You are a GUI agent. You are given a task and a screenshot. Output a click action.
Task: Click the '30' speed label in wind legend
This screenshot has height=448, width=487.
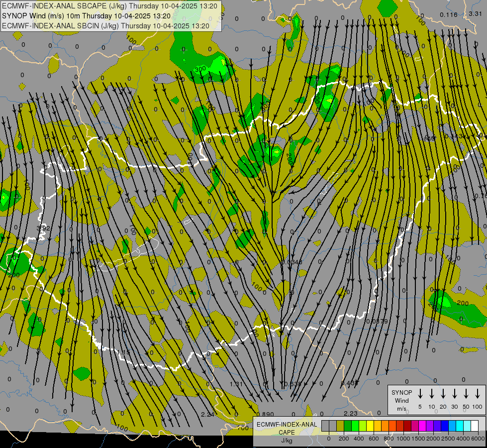454,407
